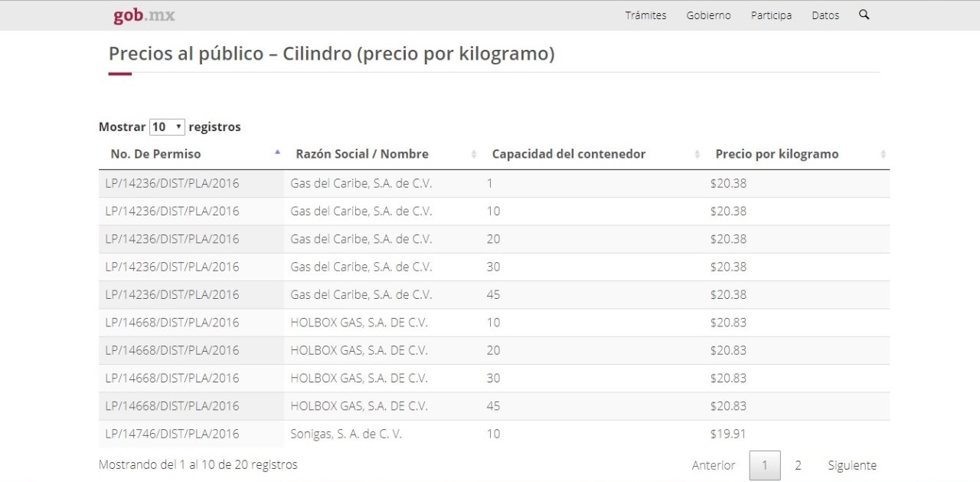This screenshot has height=482, width=980.
Task: Go to Datos menu item
Action: pyautogui.click(x=825, y=15)
